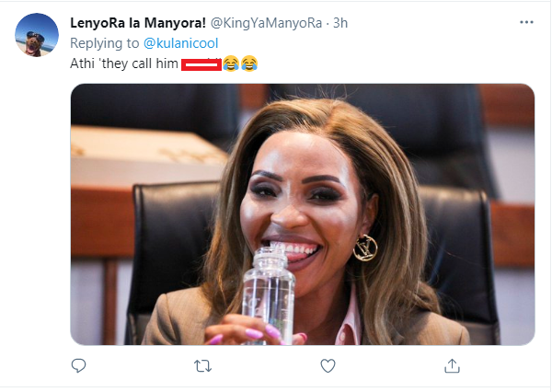Like the tweet with the heart icon
The height and width of the screenshot is (392, 552).
coord(328,365)
